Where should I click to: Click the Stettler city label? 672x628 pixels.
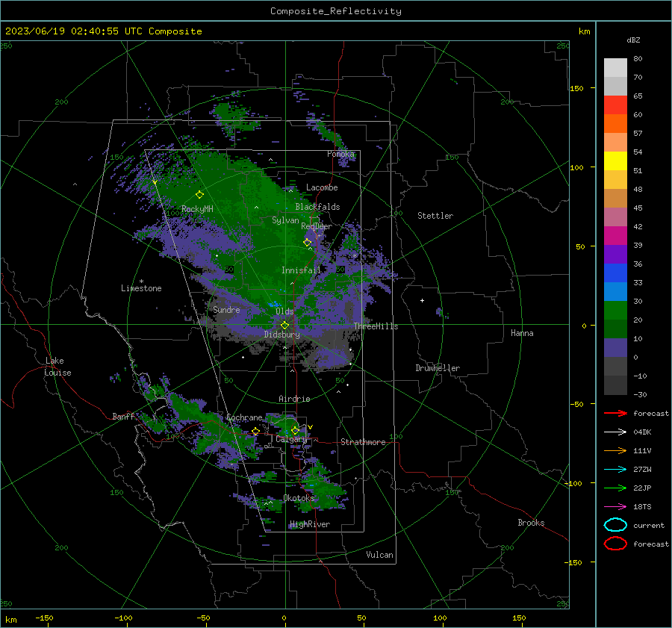[x=435, y=216]
